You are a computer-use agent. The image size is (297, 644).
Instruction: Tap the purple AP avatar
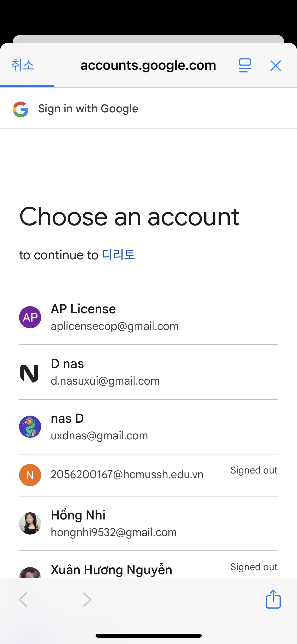(30, 317)
